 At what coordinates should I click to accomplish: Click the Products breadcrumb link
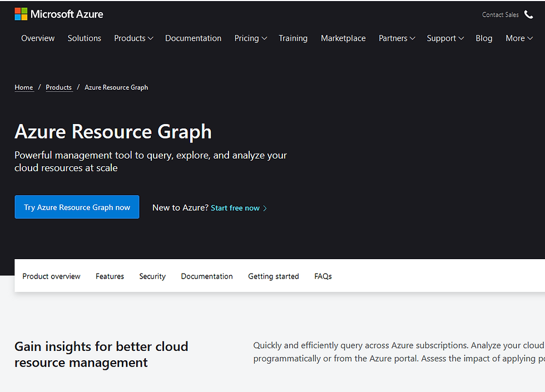point(59,88)
